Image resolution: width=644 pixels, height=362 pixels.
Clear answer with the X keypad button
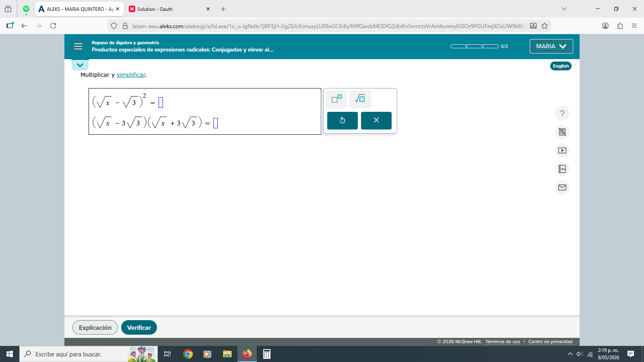tap(376, 120)
